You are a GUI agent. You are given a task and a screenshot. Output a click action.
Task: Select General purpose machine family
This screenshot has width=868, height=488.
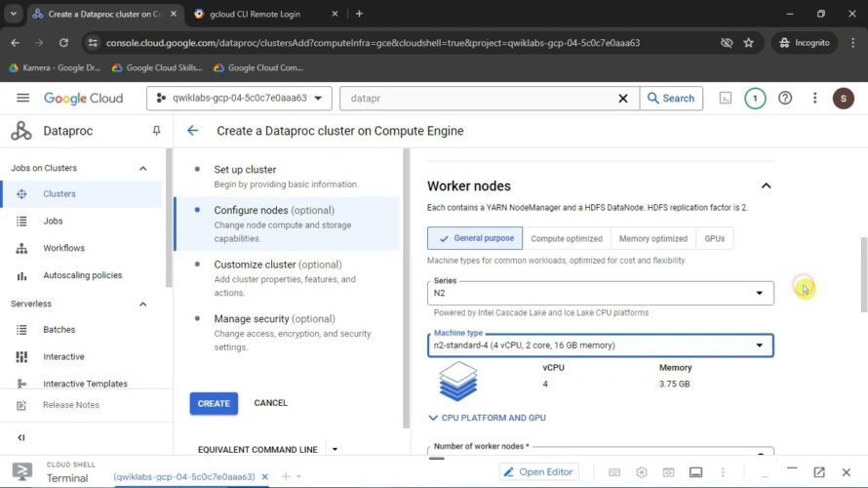click(474, 238)
